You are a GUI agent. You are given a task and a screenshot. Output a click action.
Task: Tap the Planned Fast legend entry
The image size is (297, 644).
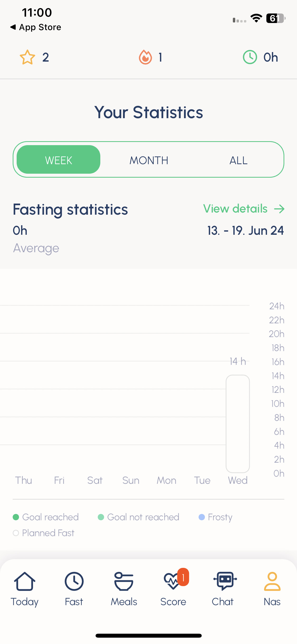[44, 533]
